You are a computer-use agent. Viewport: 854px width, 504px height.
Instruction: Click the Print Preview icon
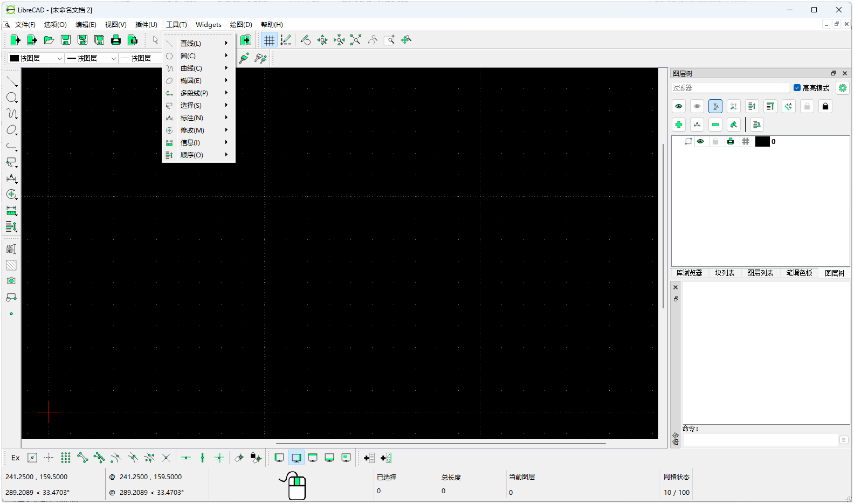click(132, 40)
